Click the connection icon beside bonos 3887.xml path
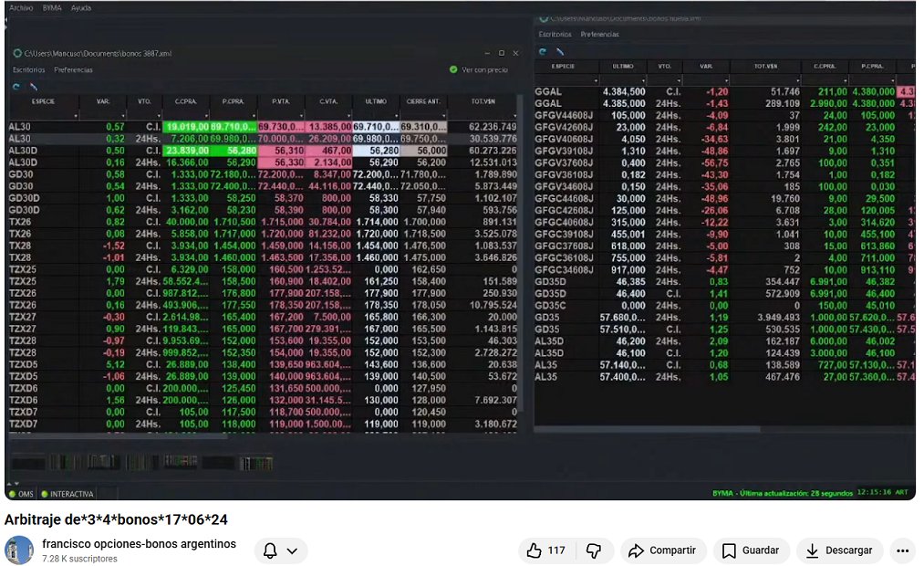This screenshot has width=924, height=566. (18, 54)
